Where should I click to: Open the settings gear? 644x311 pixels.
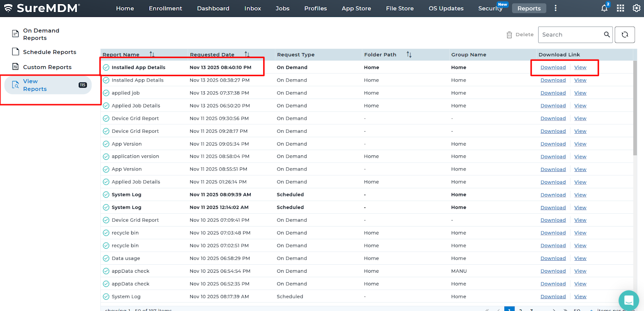coord(636,8)
